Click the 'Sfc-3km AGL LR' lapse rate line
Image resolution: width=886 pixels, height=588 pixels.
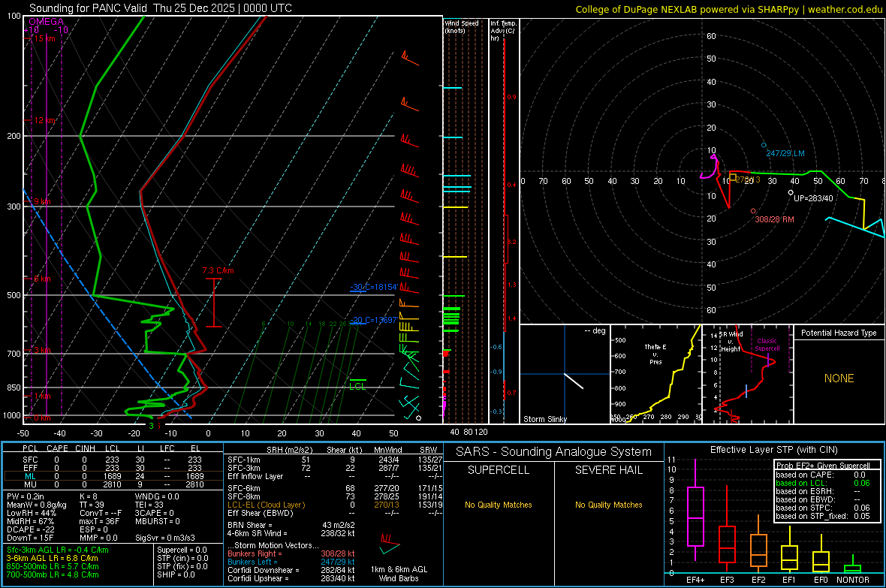point(58,550)
